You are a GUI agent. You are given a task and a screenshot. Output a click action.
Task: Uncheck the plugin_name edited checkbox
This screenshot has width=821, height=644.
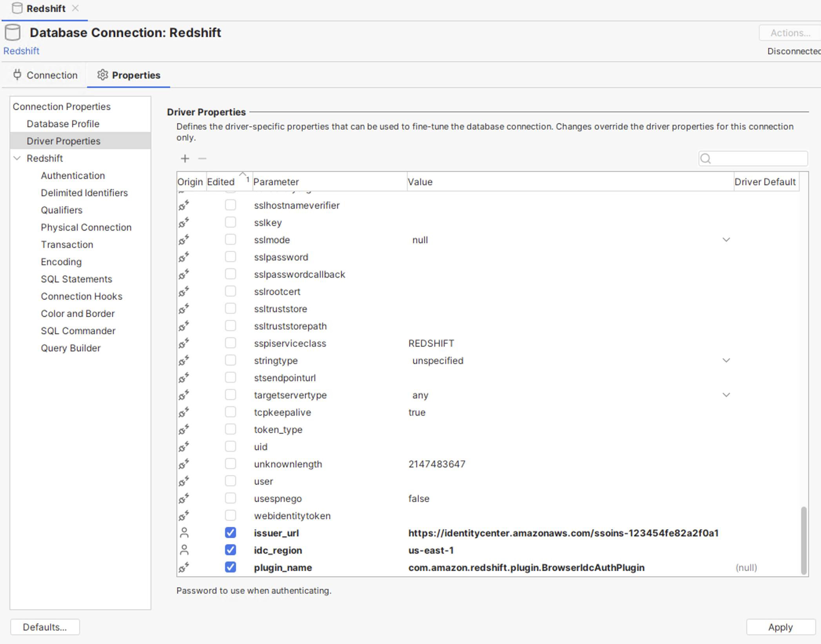click(231, 567)
